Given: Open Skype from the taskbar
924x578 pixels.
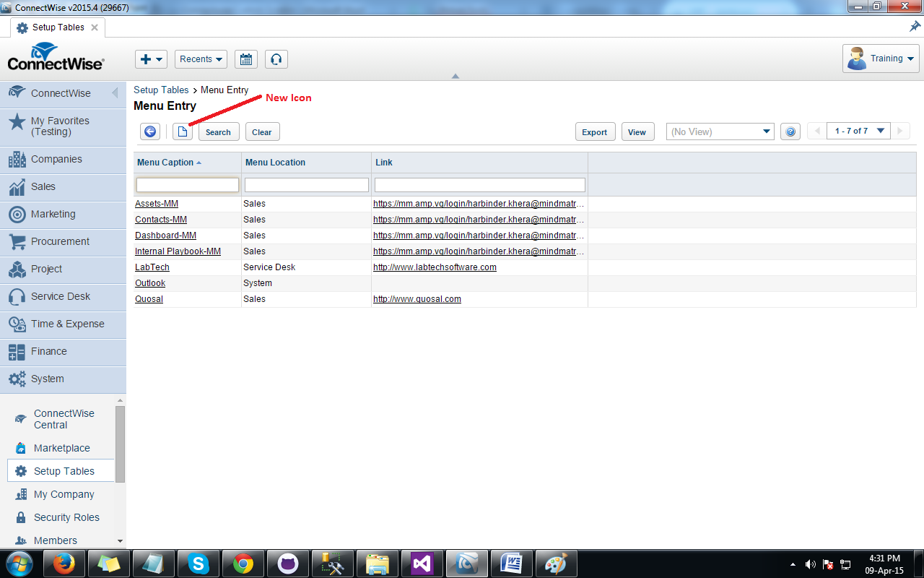Looking at the screenshot, I should tap(199, 564).
